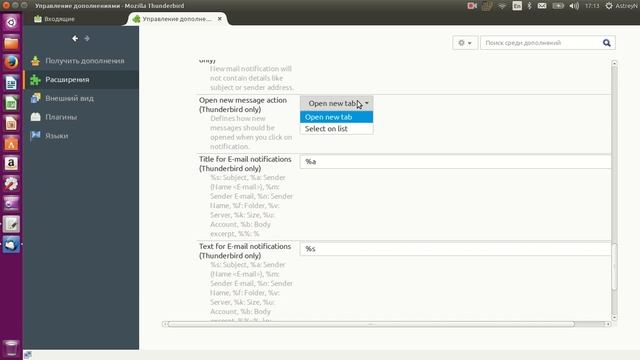Open the Плагины category
Viewport: 640px width, 360px height.
81,117
